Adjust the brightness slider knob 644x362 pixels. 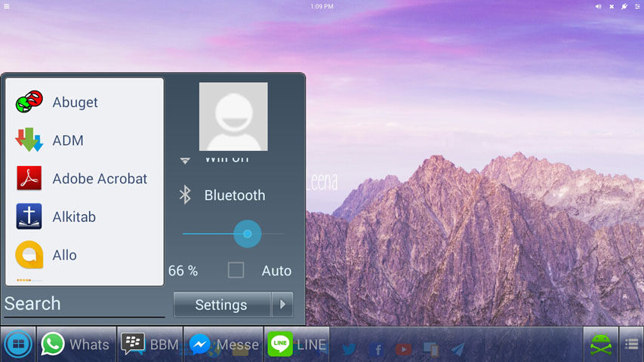tap(247, 234)
